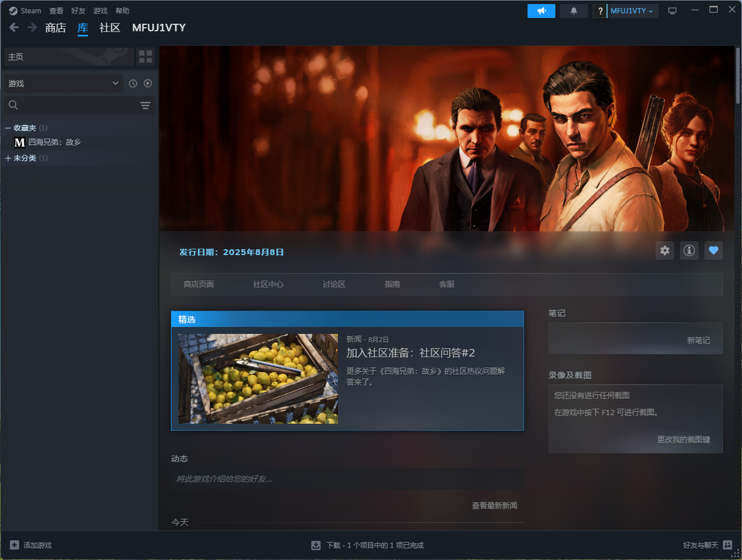The width and height of the screenshot is (742, 560).
Task: Click the 下载 status text
Action: point(375,546)
